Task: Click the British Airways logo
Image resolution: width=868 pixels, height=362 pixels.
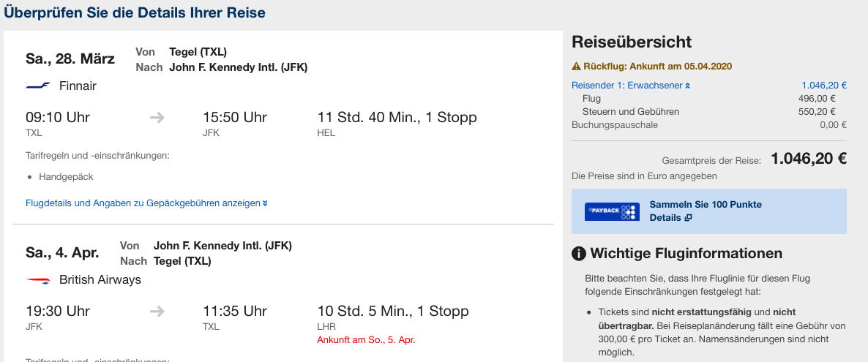Action: click(x=38, y=280)
